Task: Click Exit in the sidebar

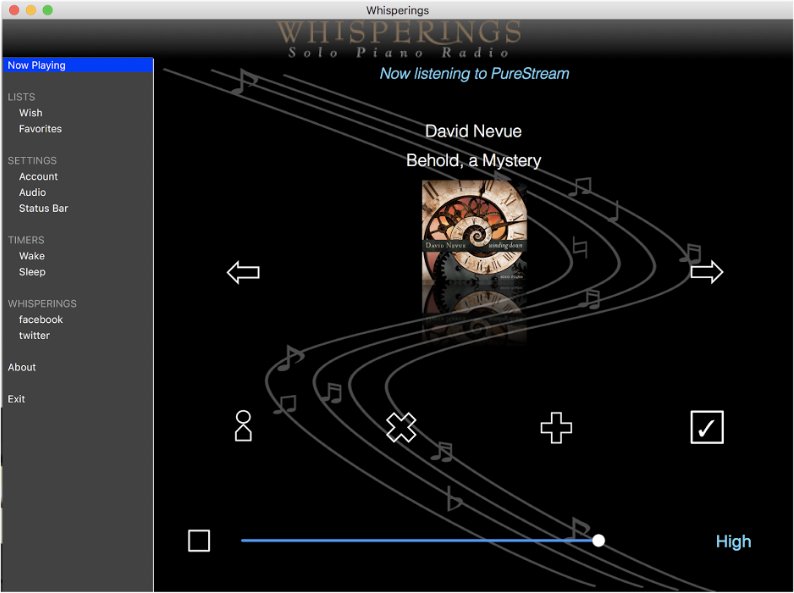Action: point(16,399)
